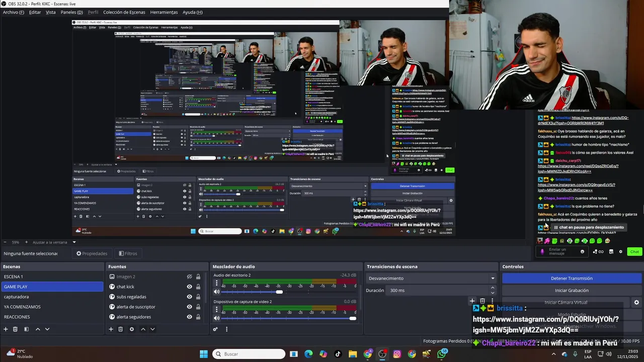Toggle lock on Imagen 2 source
644x362 pixels.
[x=198, y=277]
